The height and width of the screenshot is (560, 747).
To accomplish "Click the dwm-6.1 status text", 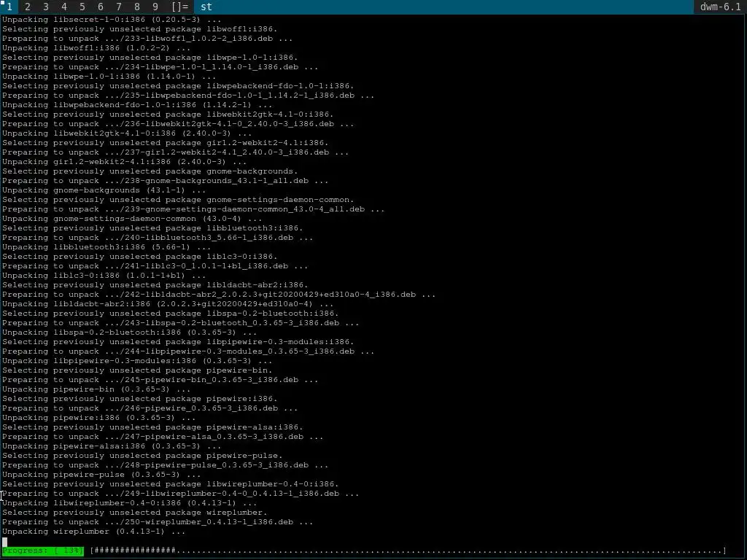I will (x=720, y=7).
